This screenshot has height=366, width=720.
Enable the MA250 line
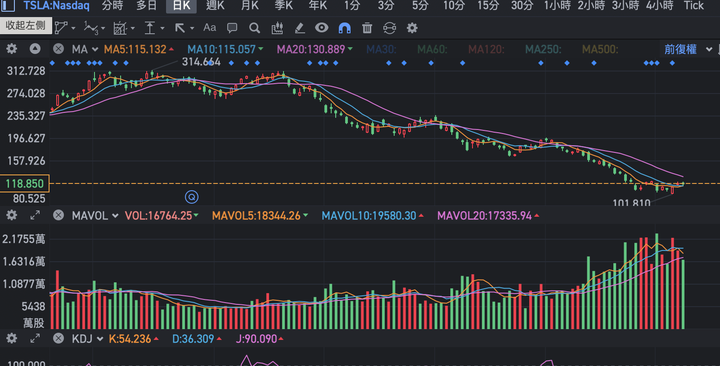[x=543, y=49]
